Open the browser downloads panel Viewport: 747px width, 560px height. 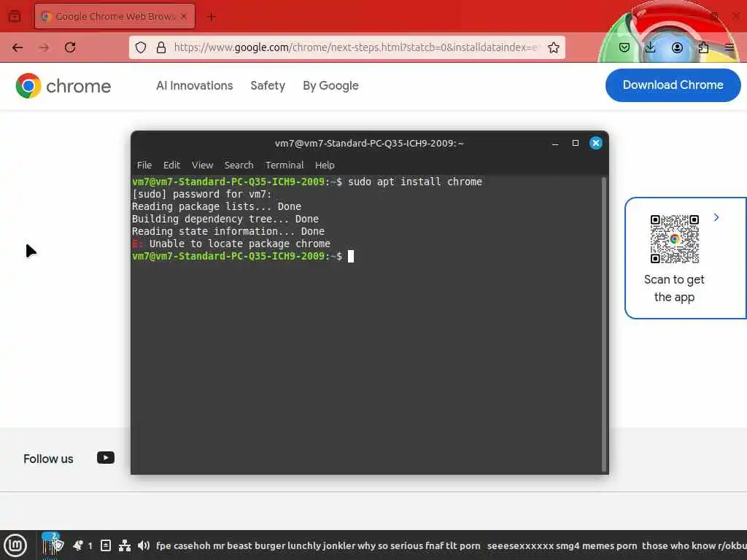650,47
